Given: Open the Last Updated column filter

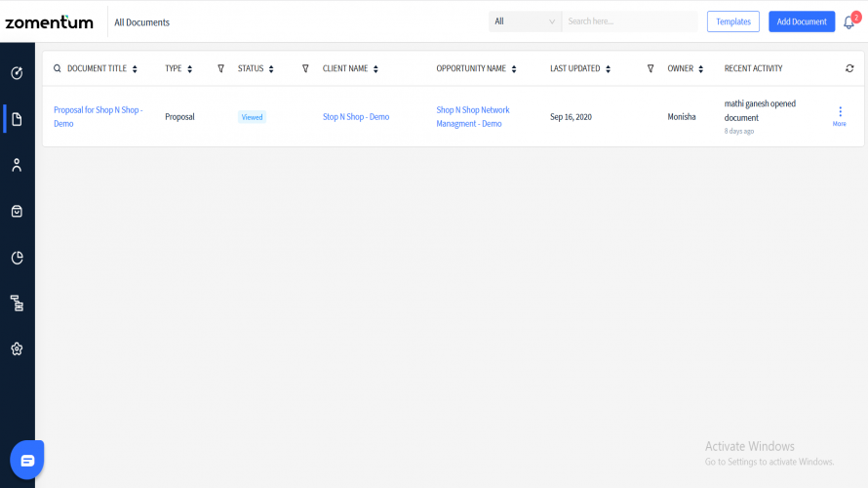Looking at the screenshot, I should (651, 69).
